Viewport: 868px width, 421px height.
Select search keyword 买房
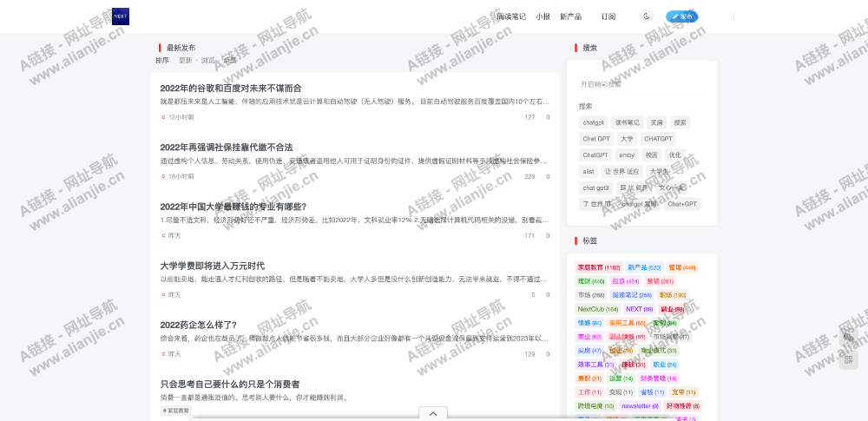(656, 123)
